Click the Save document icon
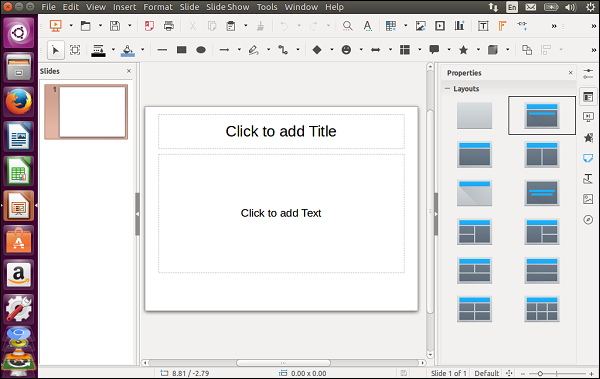 click(115, 26)
